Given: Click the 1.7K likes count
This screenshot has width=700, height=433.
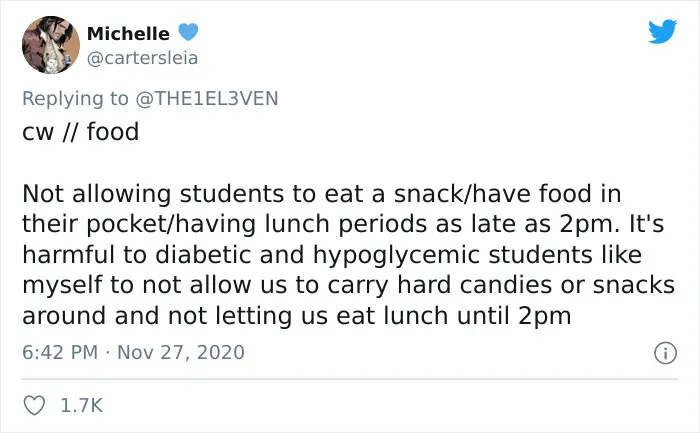Looking at the screenshot, I should click(x=81, y=406).
